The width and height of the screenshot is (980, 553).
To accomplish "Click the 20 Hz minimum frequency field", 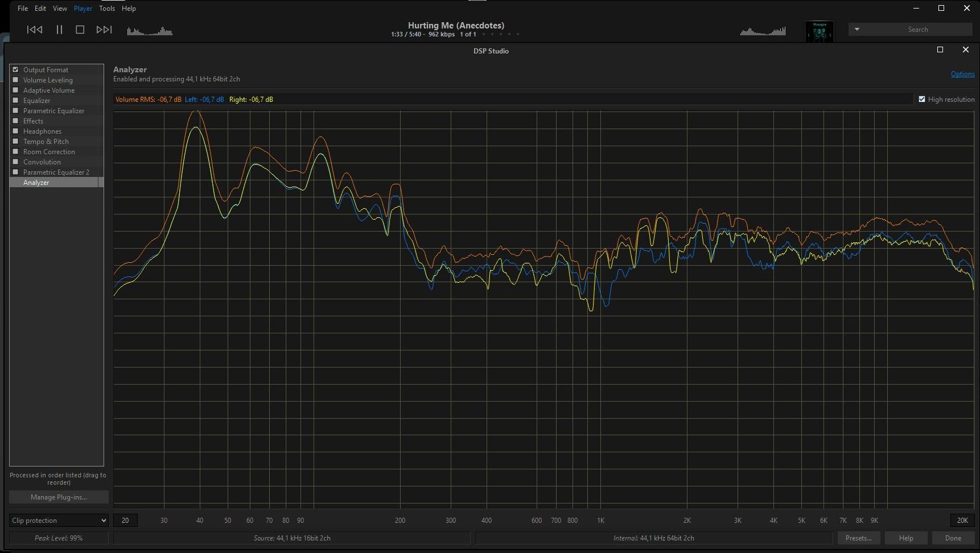I will point(125,521).
